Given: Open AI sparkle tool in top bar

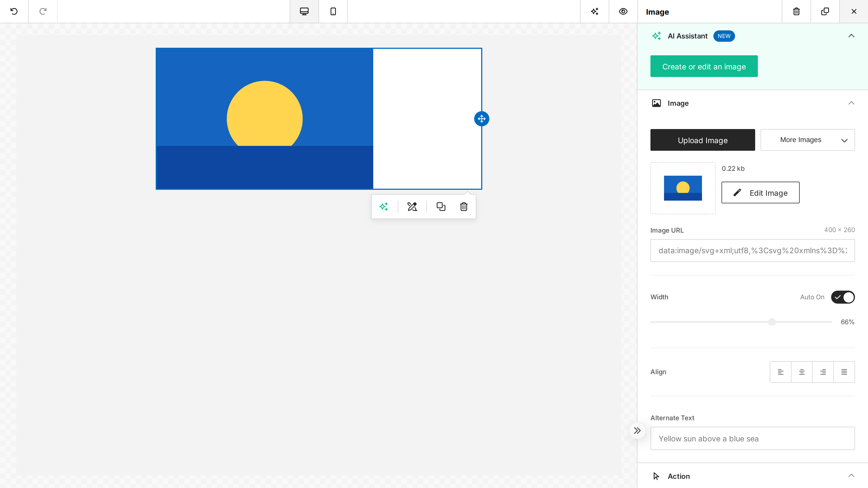Looking at the screenshot, I should point(594,11).
